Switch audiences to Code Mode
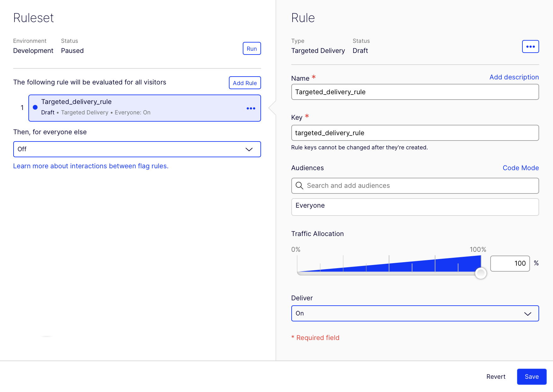Image resolution: width=553 pixels, height=392 pixels. pyautogui.click(x=521, y=168)
